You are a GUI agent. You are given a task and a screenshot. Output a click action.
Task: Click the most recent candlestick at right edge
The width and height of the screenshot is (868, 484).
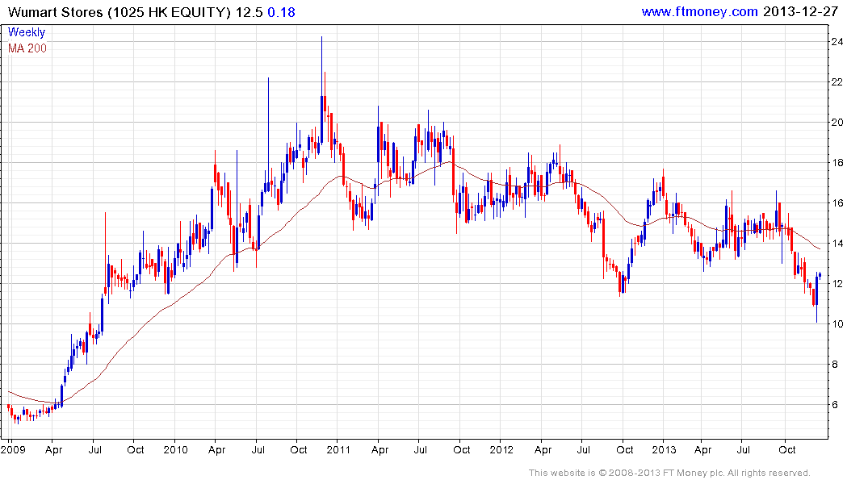820,276
